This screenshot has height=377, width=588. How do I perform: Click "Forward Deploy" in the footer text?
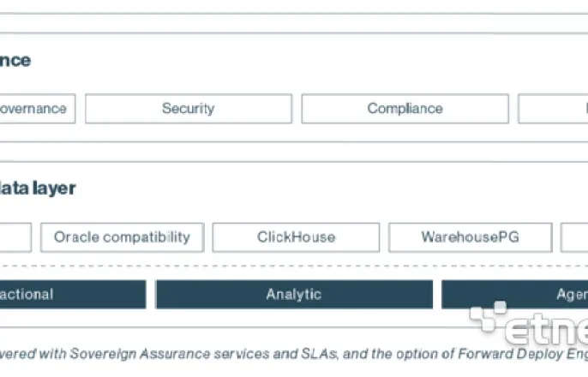click(x=505, y=354)
